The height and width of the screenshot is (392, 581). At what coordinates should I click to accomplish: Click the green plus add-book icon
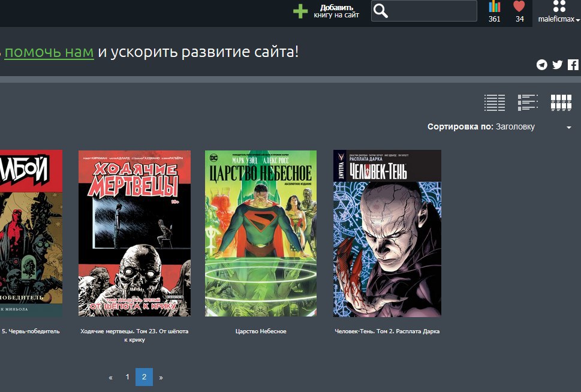click(x=300, y=11)
